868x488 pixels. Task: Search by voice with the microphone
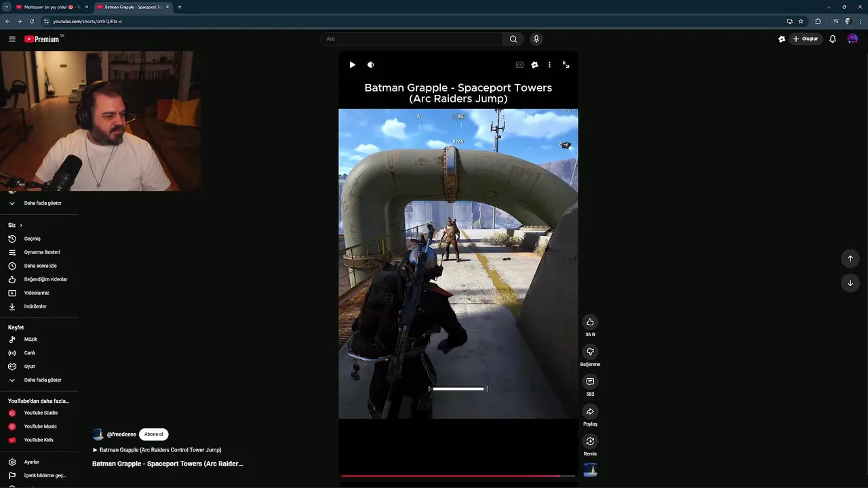pyautogui.click(x=536, y=39)
